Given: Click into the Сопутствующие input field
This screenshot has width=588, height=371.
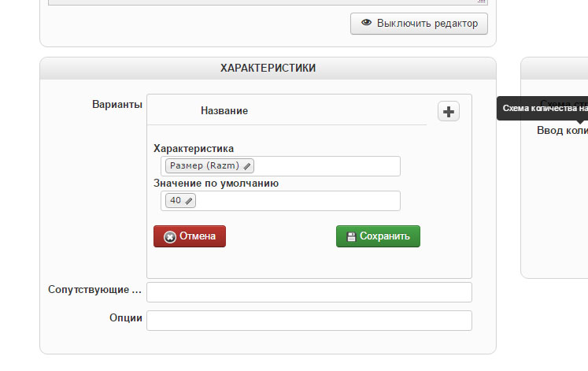Looking at the screenshot, I should coord(309,292).
